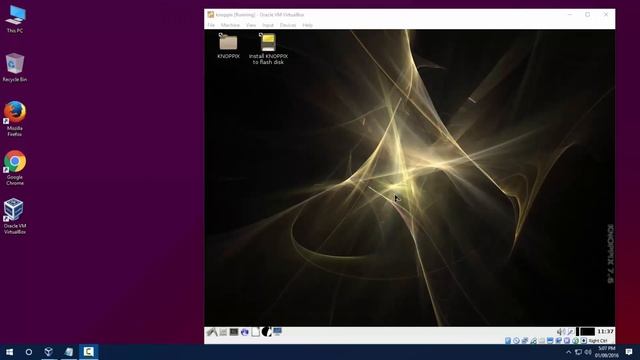Click the Cortana circle on the taskbar
This screenshot has width=640, height=360.
pyautogui.click(x=29, y=352)
